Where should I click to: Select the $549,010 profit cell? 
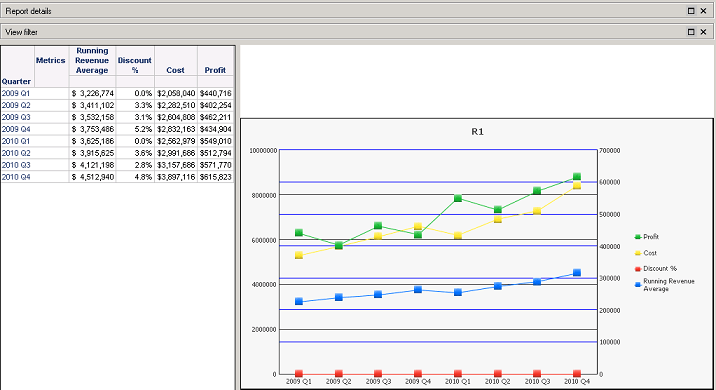tap(216, 141)
